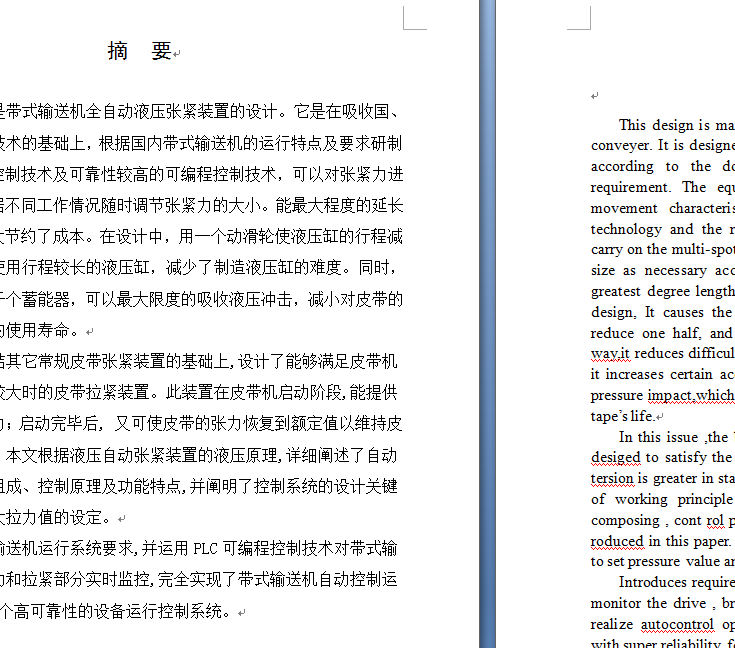Click the word "multi-spot"
The image size is (735, 648).
(x=703, y=249)
